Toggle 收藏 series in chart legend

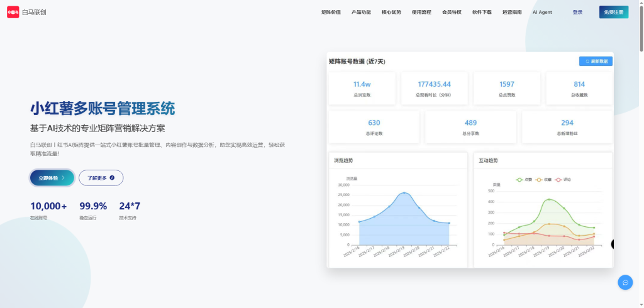pos(543,180)
